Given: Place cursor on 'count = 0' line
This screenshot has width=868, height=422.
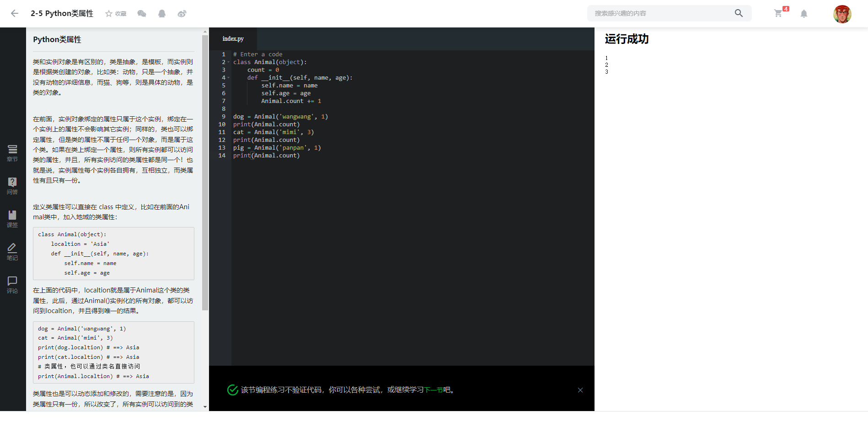Looking at the screenshot, I should (263, 70).
